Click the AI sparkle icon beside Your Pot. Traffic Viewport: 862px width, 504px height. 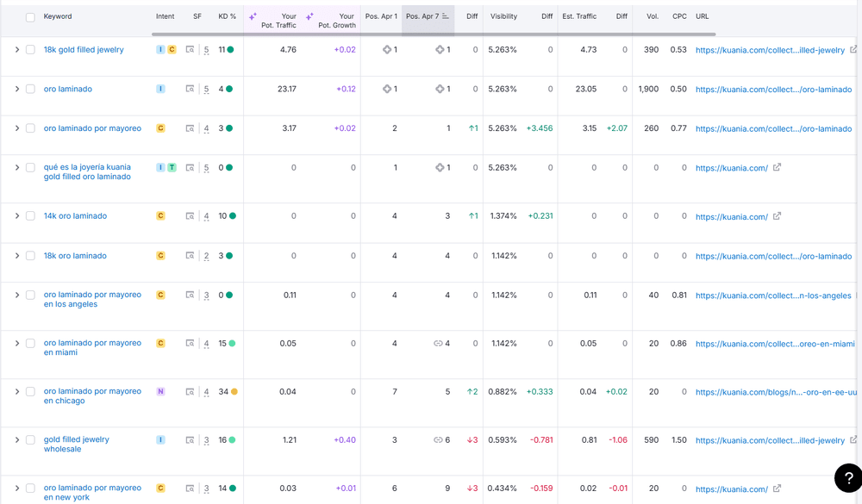click(x=253, y=16)
